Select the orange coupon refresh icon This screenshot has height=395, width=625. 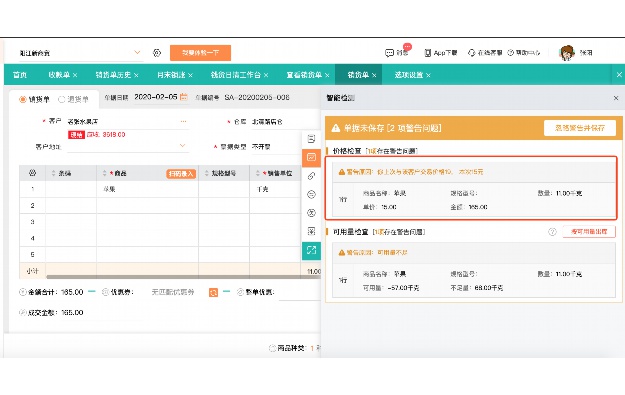tap(213, 293)
